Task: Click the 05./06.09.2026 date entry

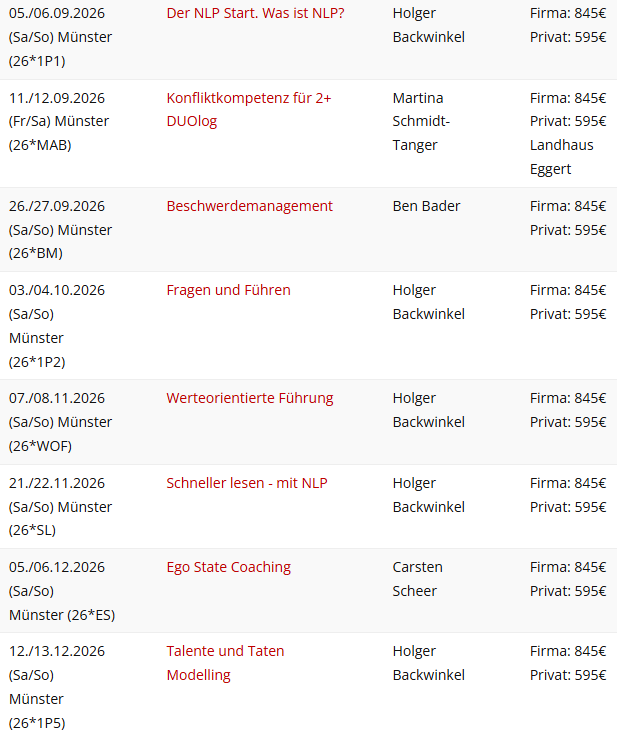Action: pos(57,13)
